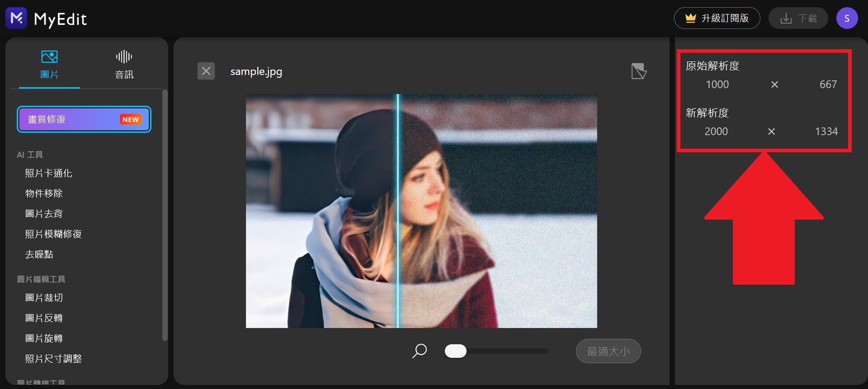The height and width of the screenshot is (389, 868).
Task: Choose 去噪點 denoise tool
Action: [39, 254]
